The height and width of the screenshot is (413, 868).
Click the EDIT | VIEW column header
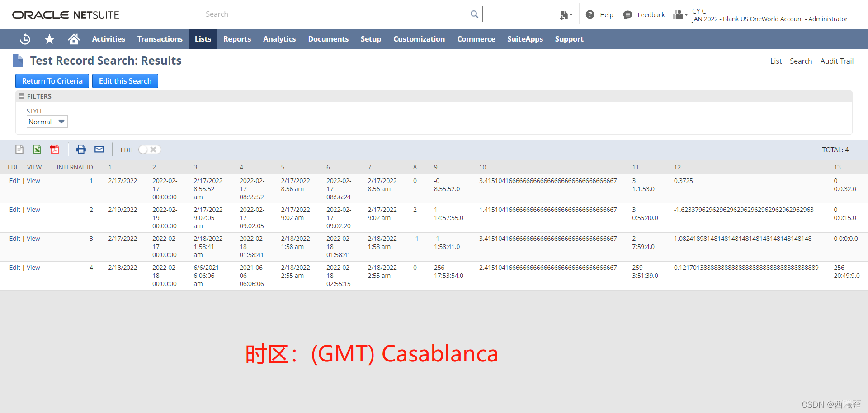point(24,167)
